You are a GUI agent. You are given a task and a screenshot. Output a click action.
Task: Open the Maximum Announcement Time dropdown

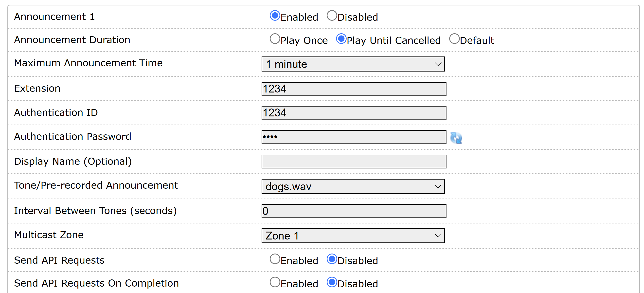(353, 64)
